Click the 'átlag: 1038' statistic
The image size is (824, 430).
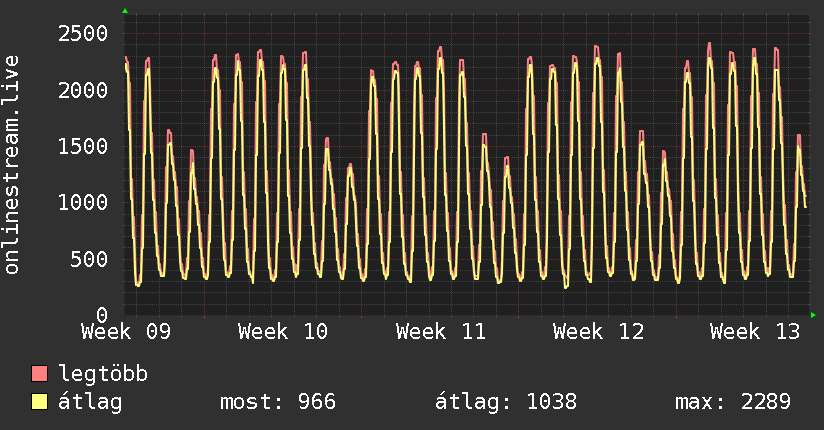click(506, 402)
